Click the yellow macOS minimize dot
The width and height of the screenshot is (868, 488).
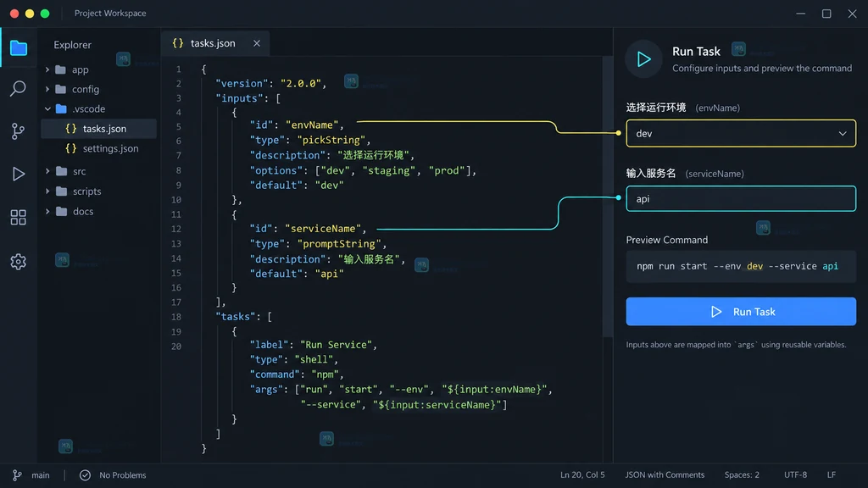30,14
